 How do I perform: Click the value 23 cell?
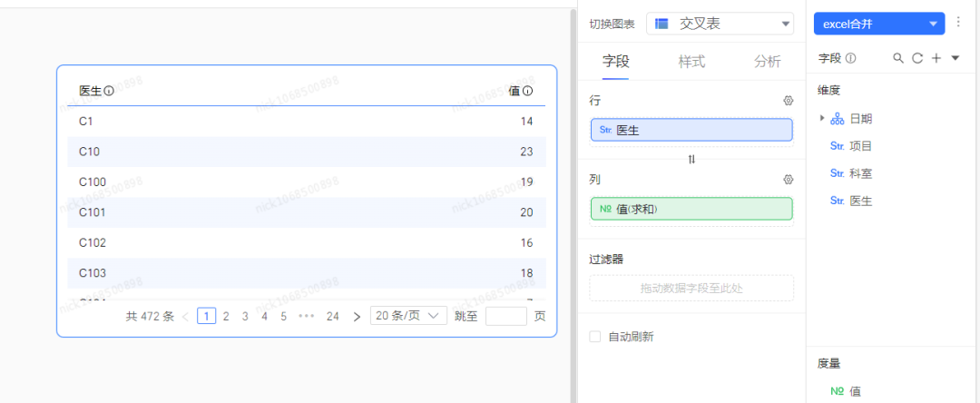[526, 152]
